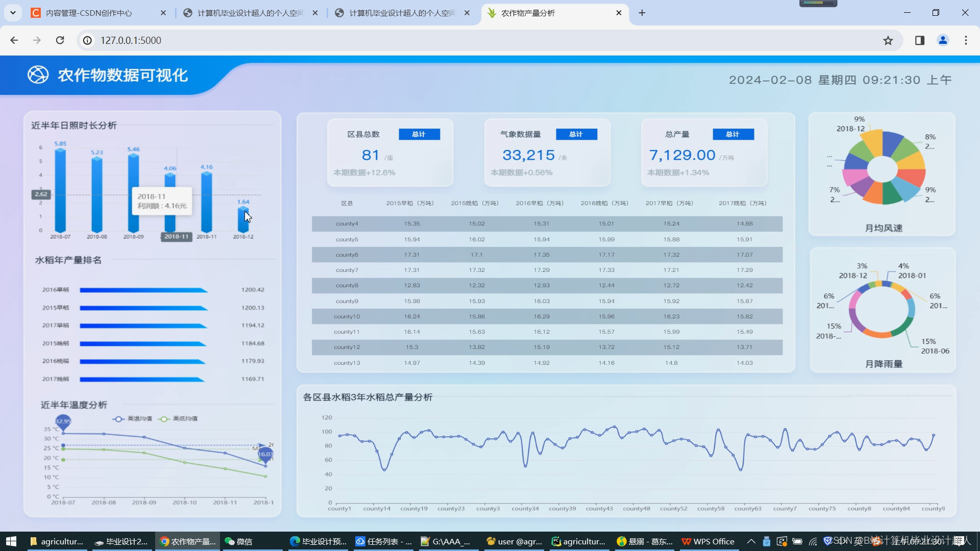The width and height of the screenshot is (980, 551).
Task: Open WeChat from the taskbar
Action: 239,541
